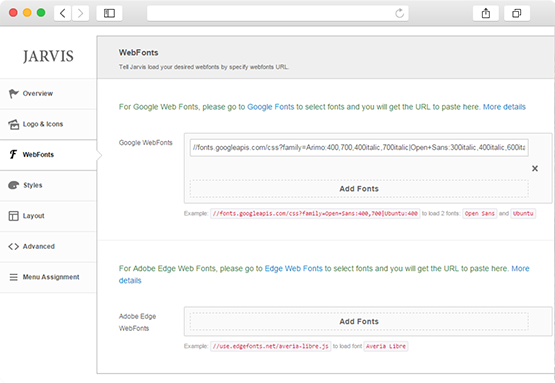Open the Google Fonts link
The height and width of the screenshot is (383, 555).
[270, 107]
